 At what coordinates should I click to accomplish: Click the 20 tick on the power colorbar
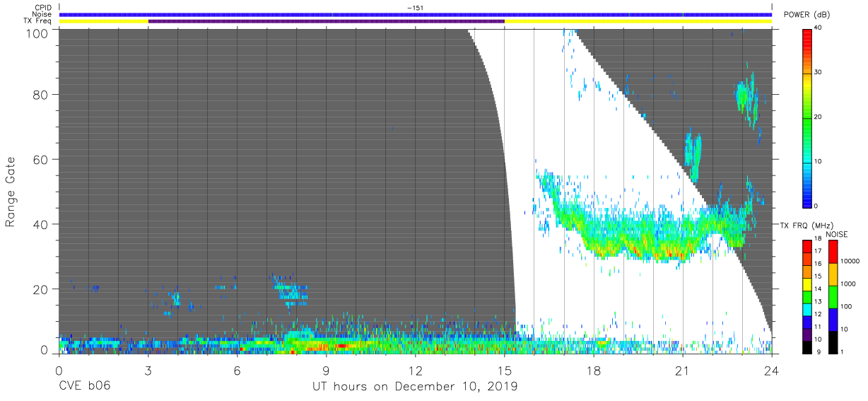[818, 117]
